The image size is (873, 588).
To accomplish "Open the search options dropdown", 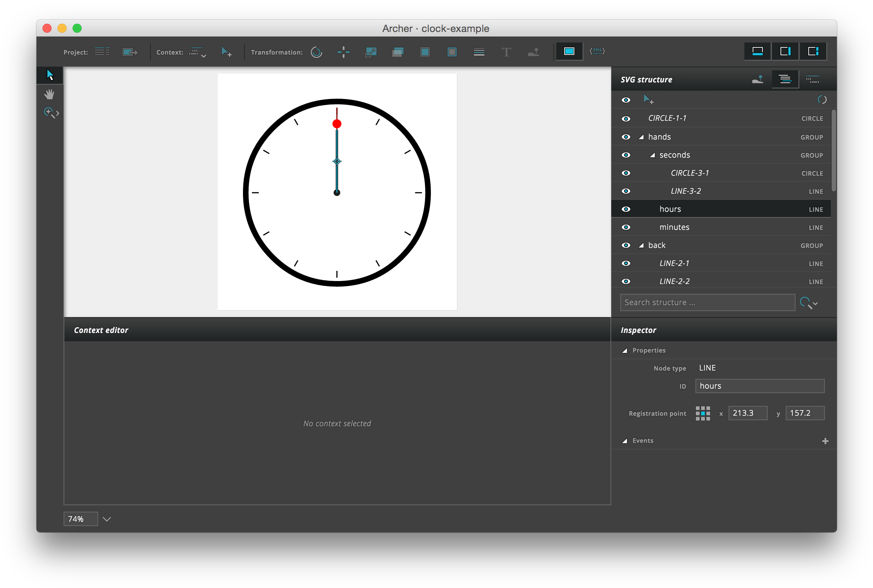I will 809,303.
